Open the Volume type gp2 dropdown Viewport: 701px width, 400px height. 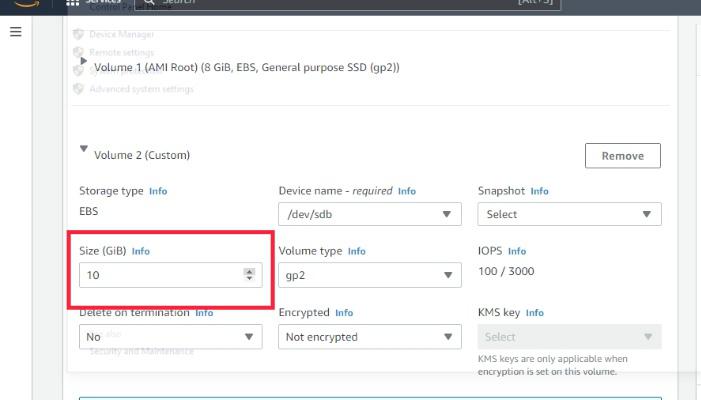[369, 274]
